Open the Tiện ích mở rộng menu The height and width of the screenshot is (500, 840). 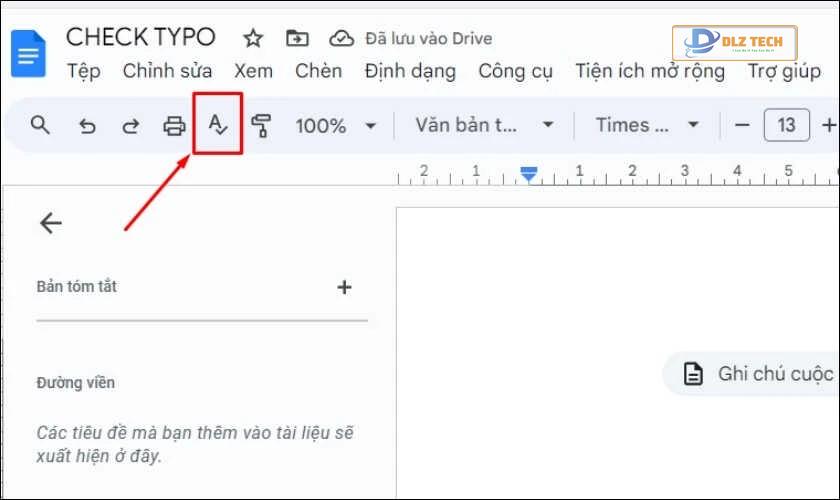click(650, 72)
